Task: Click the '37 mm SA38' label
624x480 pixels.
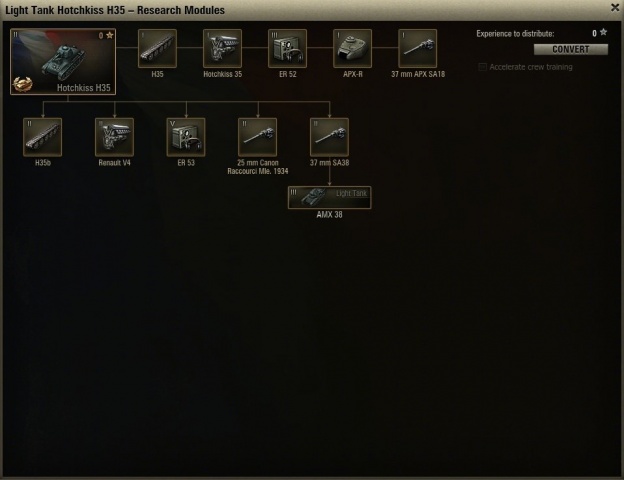Action: tap(330, 163)
